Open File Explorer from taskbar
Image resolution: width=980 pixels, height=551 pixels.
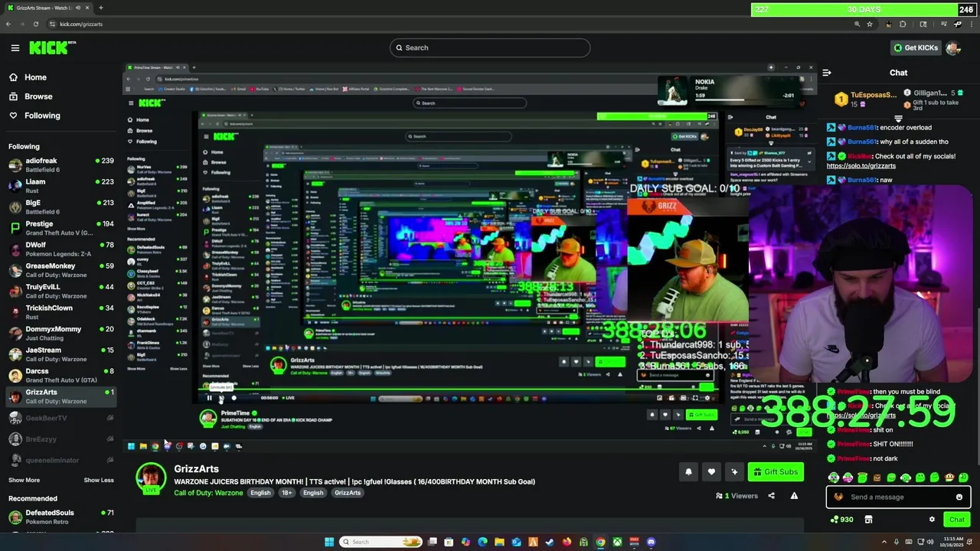(499, 542)
